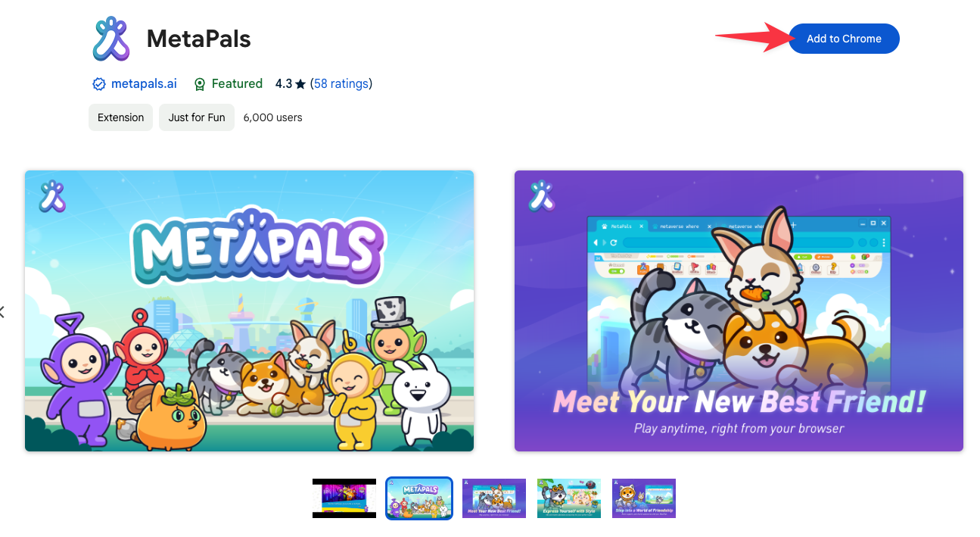Select the Just for Fun chip

tap(197, 117)
